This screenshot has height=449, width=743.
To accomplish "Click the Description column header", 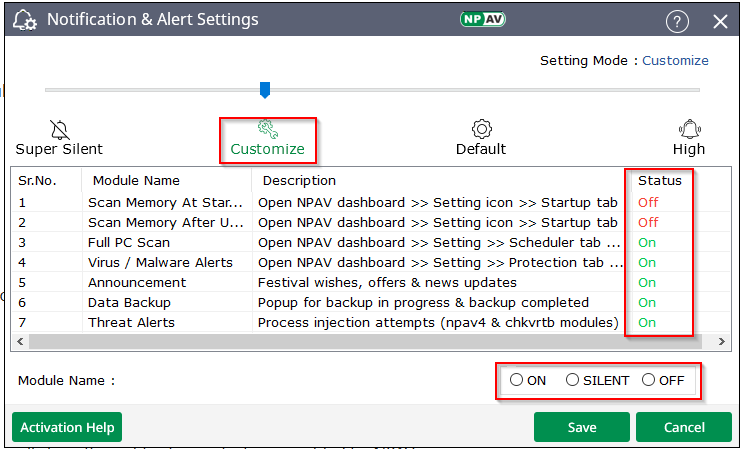I will pos(299,181).
